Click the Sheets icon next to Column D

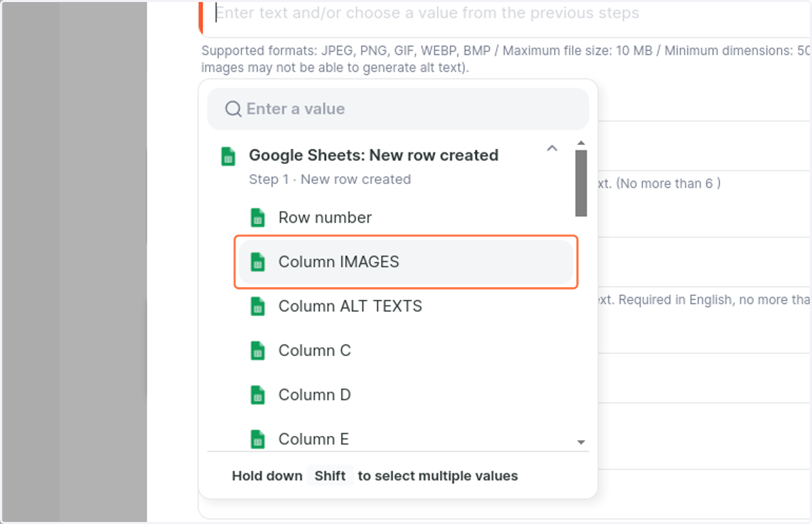click(257, 395)
